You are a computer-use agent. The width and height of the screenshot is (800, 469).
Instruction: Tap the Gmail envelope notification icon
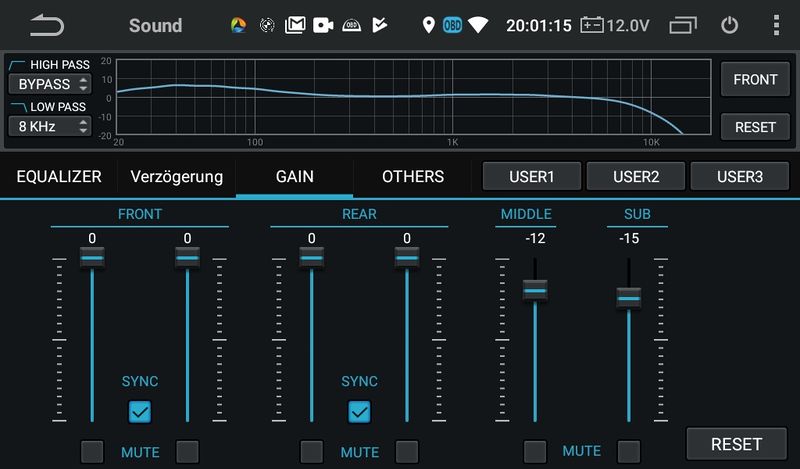294,25
